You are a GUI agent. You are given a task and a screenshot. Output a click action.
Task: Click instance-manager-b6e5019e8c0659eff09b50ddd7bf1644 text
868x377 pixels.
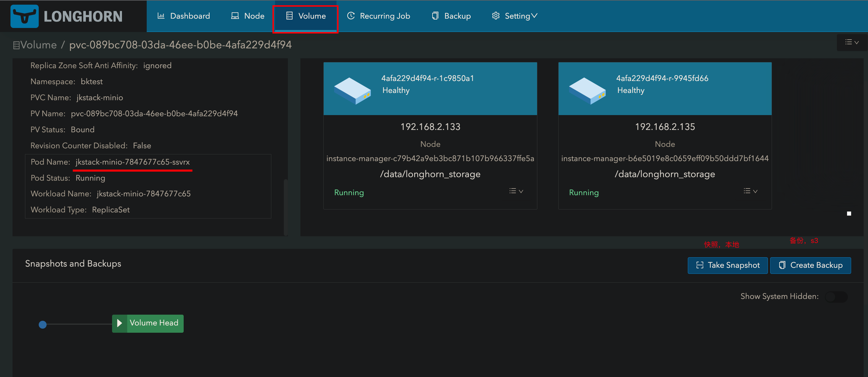coord(665,158)
